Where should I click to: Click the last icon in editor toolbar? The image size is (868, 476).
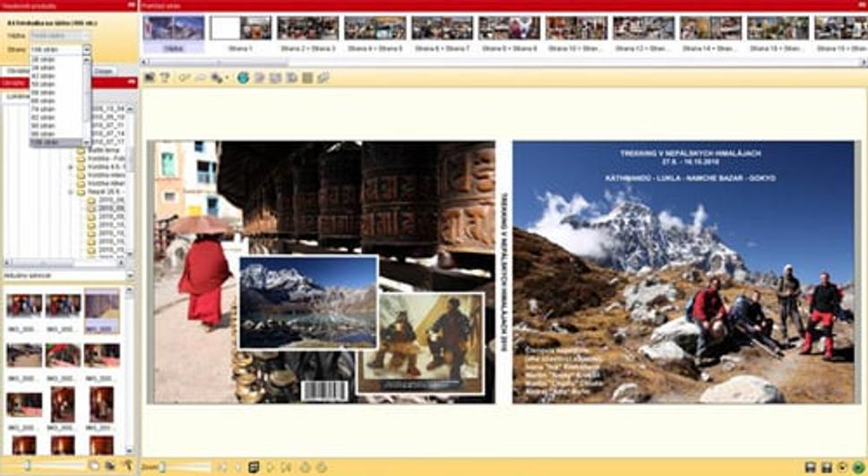pos(323,78)
